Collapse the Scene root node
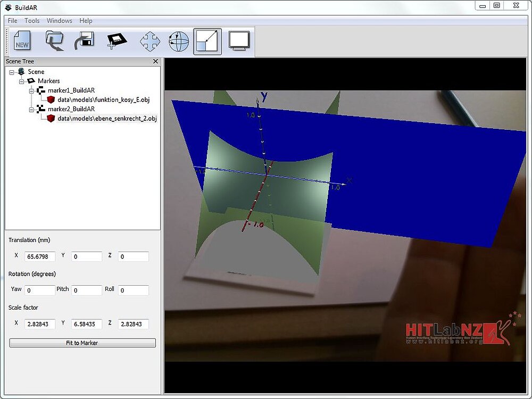The image size is (532, 399). click(12, 72)
